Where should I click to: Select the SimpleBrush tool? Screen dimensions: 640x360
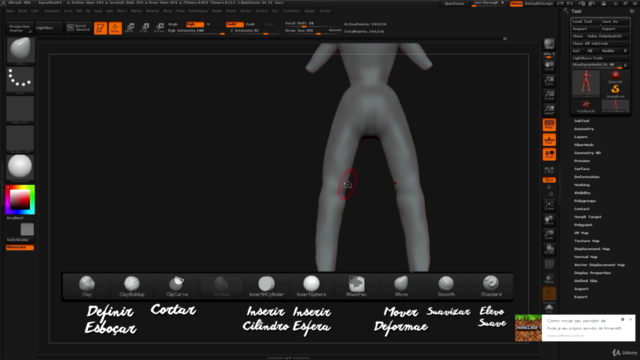click(x=615, y=91)
